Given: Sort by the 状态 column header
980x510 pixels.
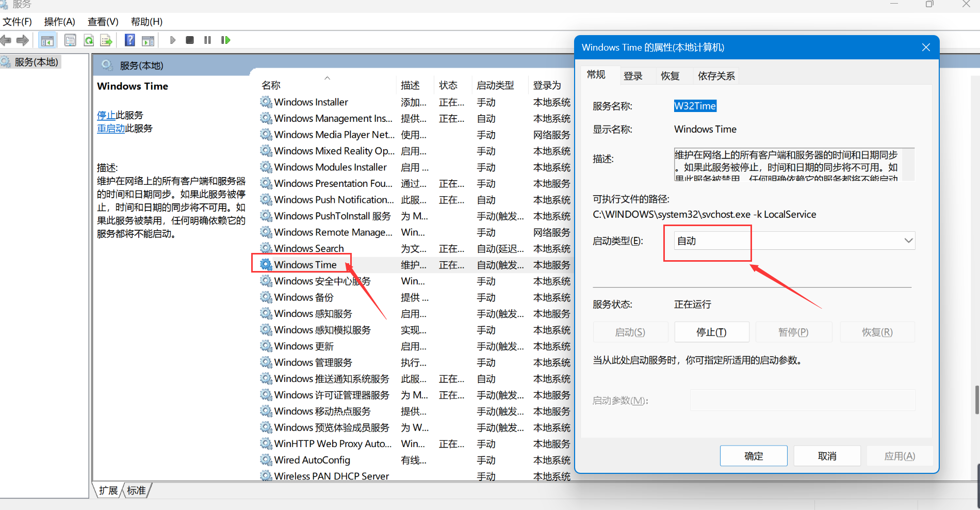Looking at the screenshot, I should 453,85.
